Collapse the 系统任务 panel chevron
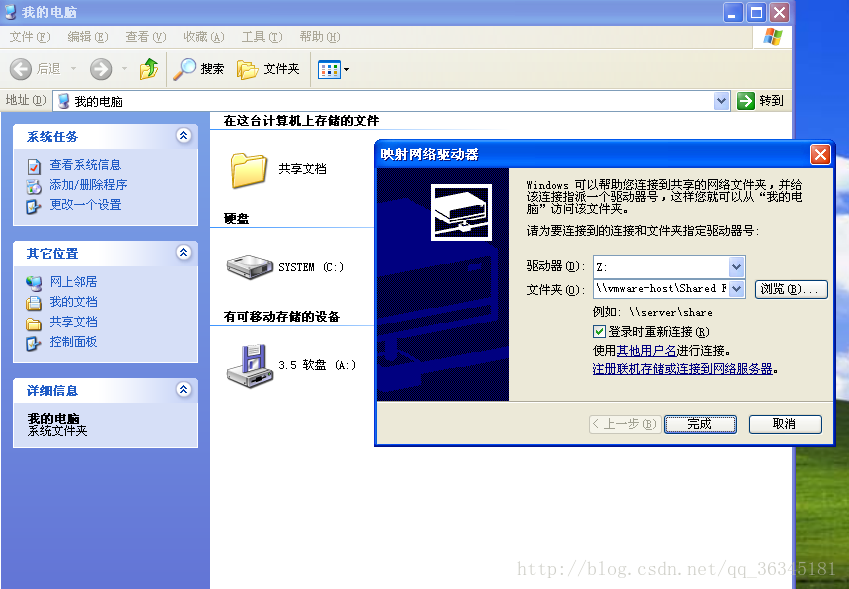The image size is (849, 589). click(x=184, y=135)
